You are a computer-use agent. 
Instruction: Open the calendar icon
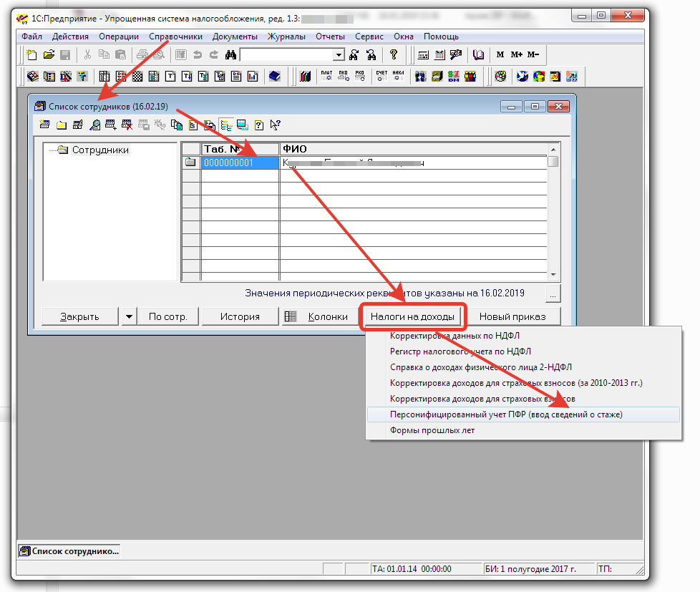pos(439,55)
